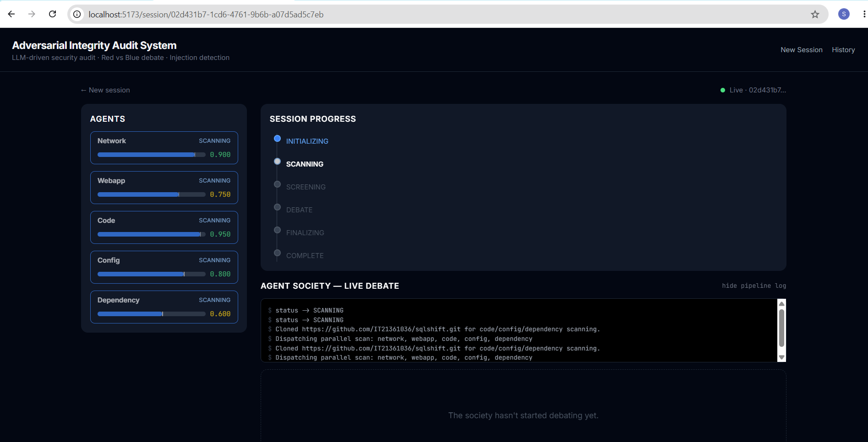
Task: Click the FINALIZING step label
Action: point(305,233)
